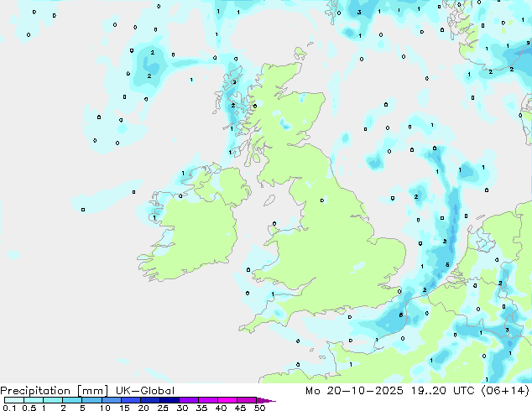This screenshot has width=532, height=411.
Task: Pick the 10–15 mm legend swatch
Action: coord(112,400)
